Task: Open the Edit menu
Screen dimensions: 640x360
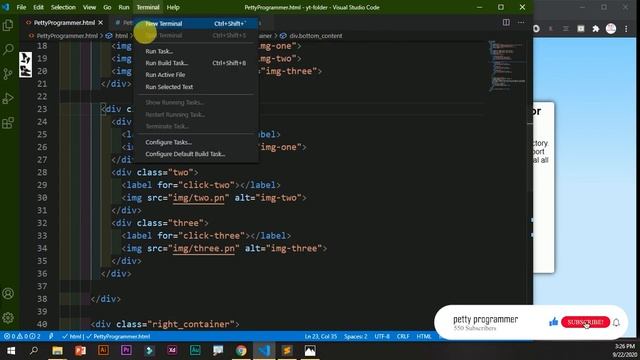Action: click(x=38, y=7)
